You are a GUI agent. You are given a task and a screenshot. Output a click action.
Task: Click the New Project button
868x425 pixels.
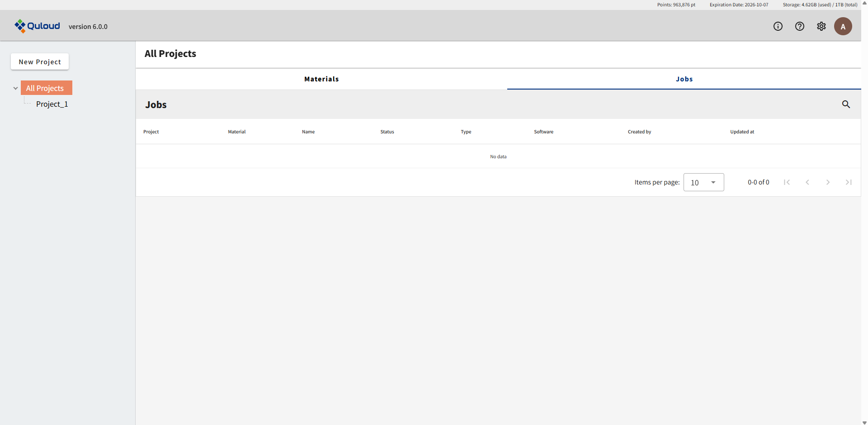tap(39, 61)
